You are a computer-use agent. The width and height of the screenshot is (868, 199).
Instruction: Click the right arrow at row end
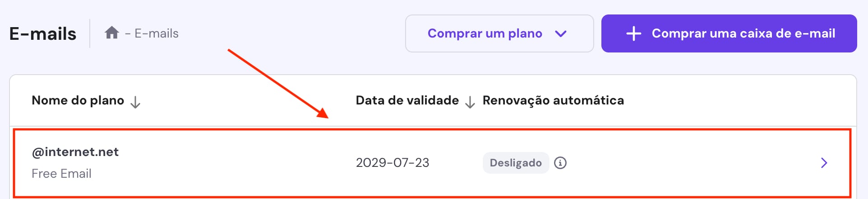click(824, 163)
